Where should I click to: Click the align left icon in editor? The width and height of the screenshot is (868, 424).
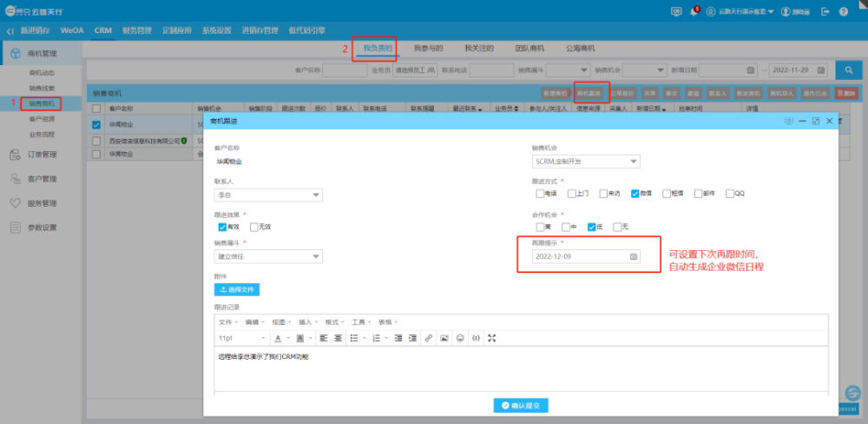coord(324,338)
